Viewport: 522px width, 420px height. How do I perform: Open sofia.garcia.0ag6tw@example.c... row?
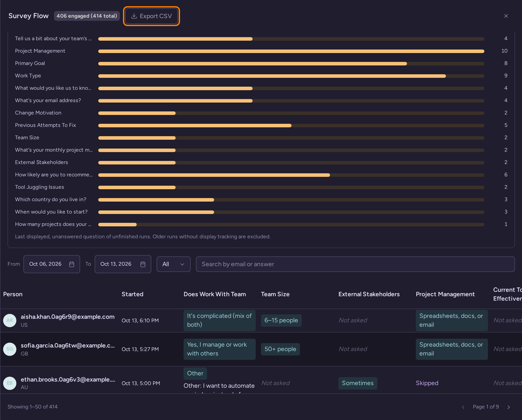click(261, 349)
